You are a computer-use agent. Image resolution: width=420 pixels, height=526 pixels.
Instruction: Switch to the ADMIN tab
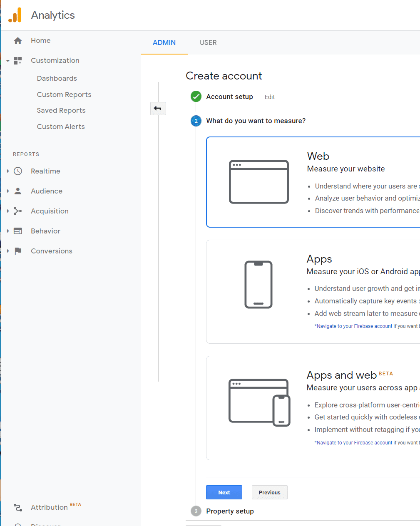click(x=164, y=42)
